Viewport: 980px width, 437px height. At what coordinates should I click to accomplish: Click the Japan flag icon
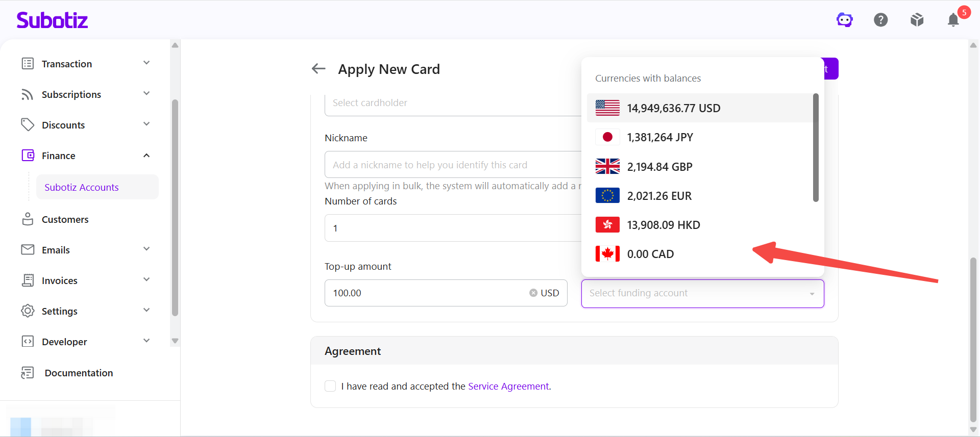point(607,137)
